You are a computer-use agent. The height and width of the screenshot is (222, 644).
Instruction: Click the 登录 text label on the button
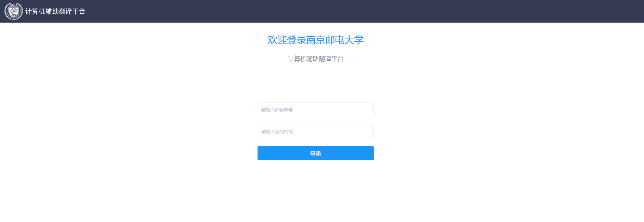(x=315, y=153)
